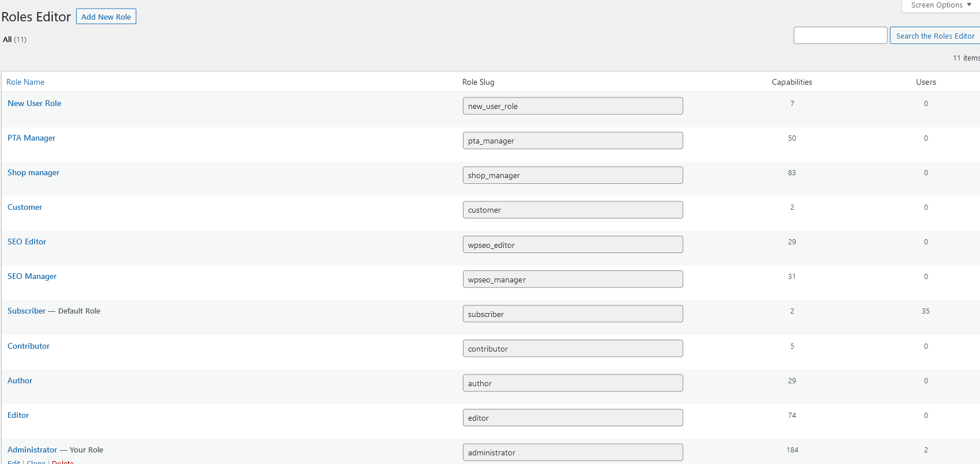Click capabilities count 74 for Editor
Screen dimensions: 980x464
(x=792, y=415)
